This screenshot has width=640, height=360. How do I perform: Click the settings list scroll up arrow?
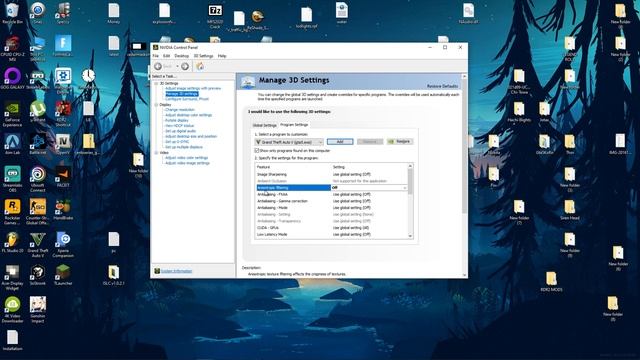coord(410,166)
